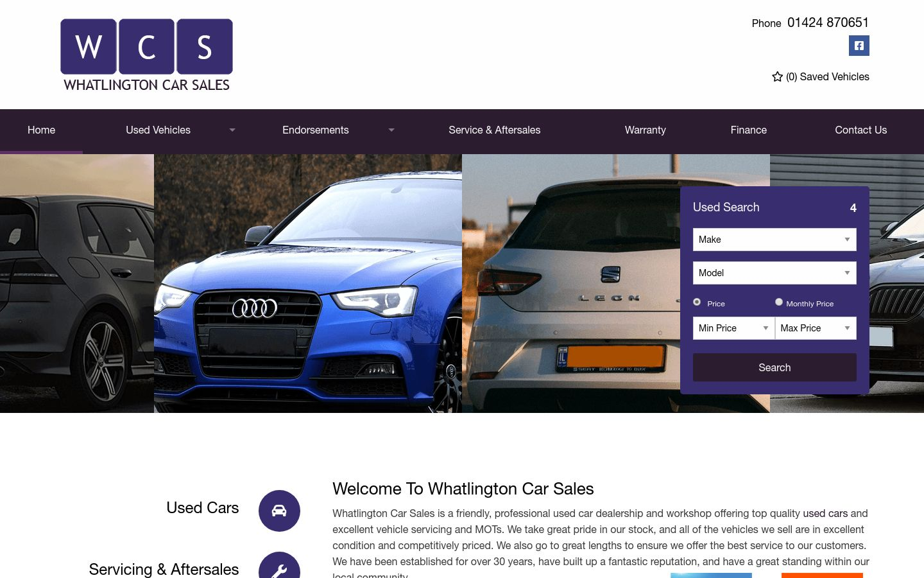Open the Max Price dropdown

pyautogui.click(x=816, y=328)
